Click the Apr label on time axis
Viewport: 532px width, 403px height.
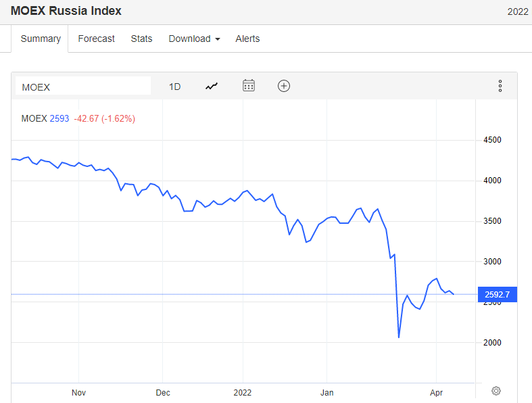click(436, 392)
